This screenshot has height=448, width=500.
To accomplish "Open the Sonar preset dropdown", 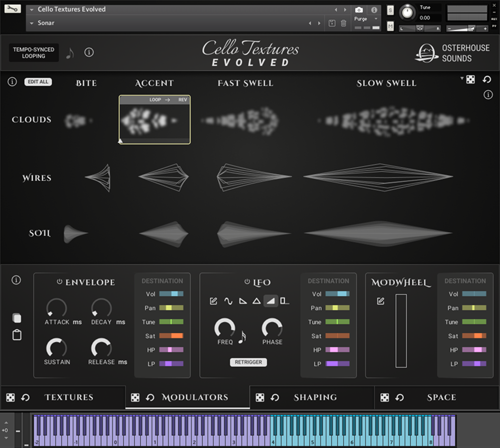I will (x=32, y=23).
